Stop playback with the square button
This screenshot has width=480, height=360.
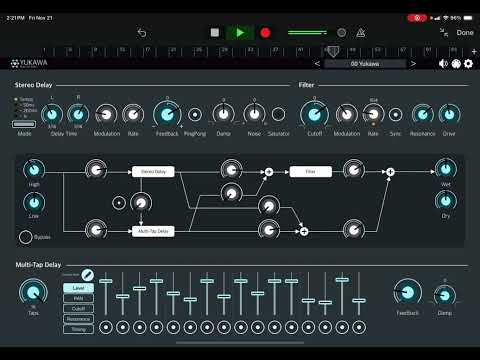[215, 32]
